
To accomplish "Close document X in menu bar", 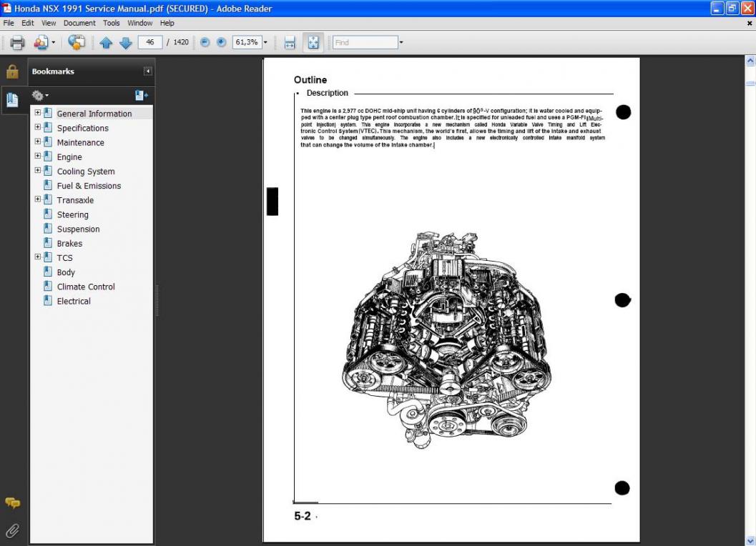I will [x=750, y=23].
